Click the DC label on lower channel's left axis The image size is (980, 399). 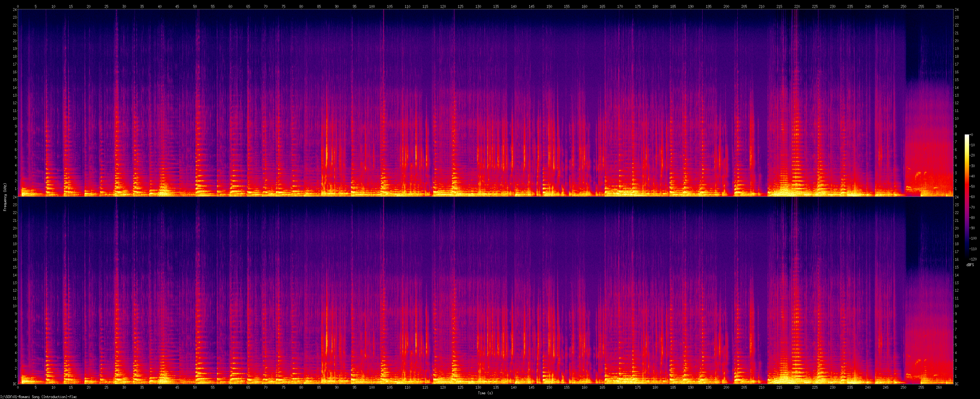tap(14, 384)
